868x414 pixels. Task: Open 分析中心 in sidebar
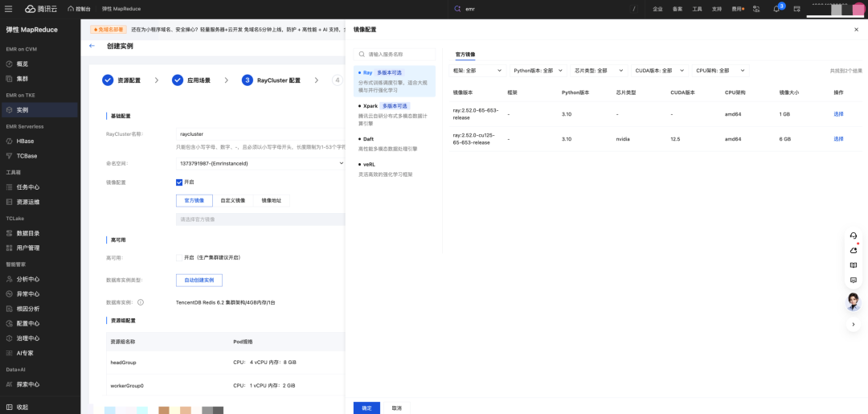(x=27, y=279)
